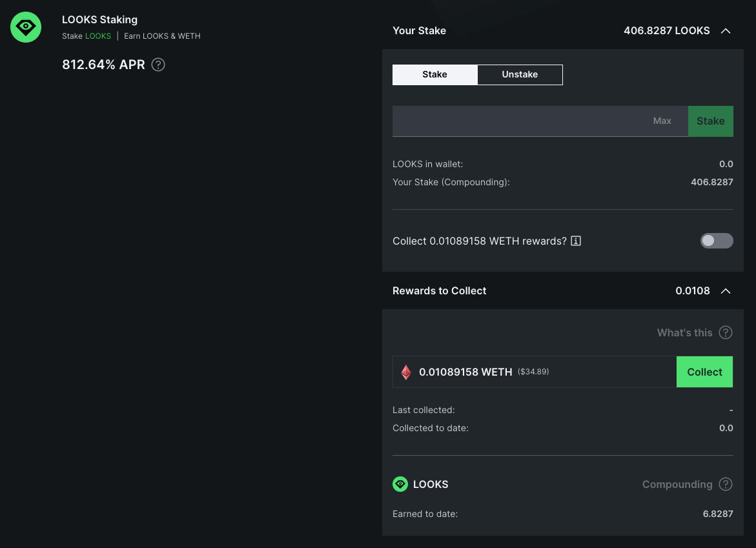Viewport: 756px width, 548px height.
Task: Click the green Stake submit button
Action: coord(711,121)
